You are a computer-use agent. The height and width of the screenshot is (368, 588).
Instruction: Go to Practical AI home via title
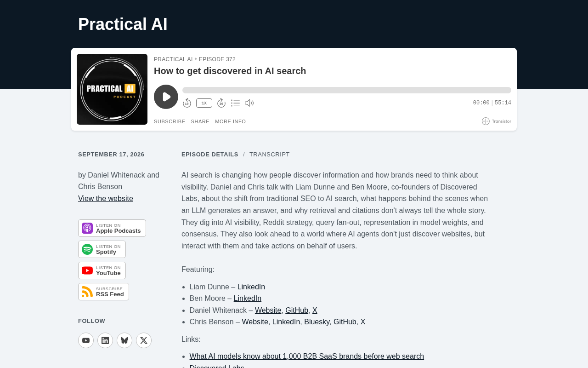coord(123,24)
